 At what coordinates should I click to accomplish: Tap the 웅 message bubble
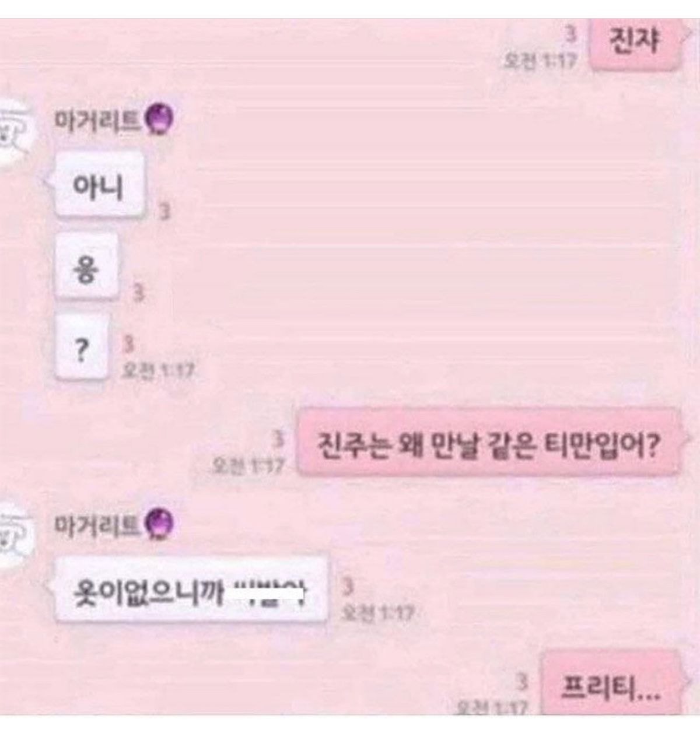pos(86,267)
